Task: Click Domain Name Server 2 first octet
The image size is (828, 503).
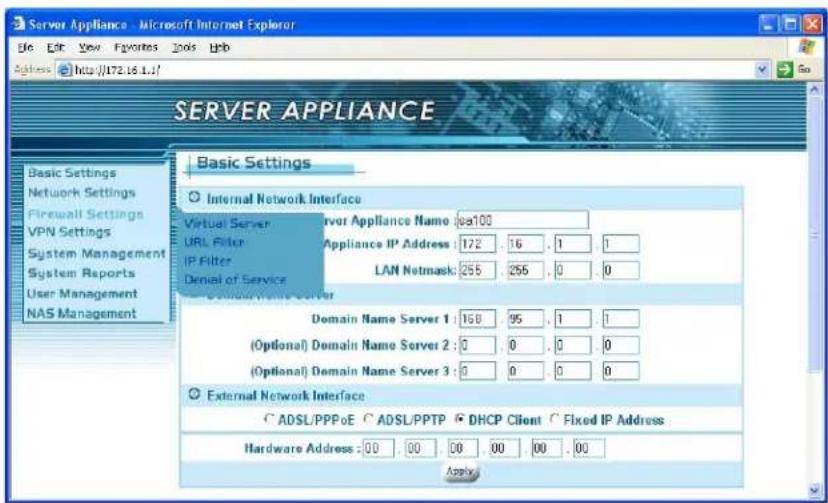Action: click(477, 345)
